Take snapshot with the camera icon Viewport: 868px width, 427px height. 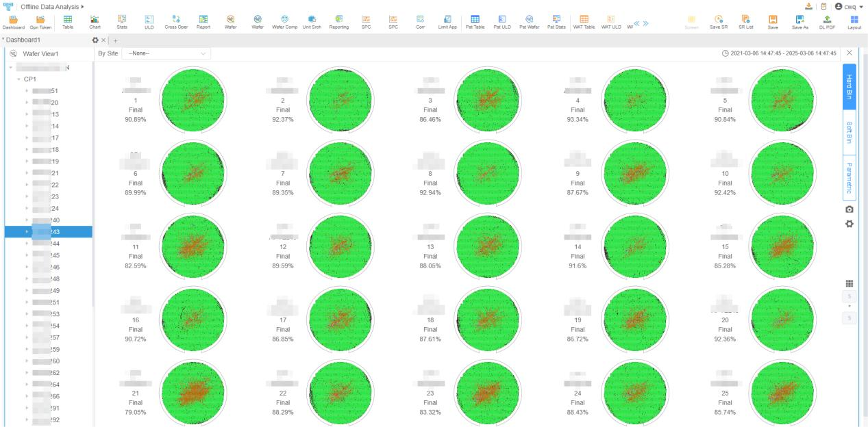(850, 209)
